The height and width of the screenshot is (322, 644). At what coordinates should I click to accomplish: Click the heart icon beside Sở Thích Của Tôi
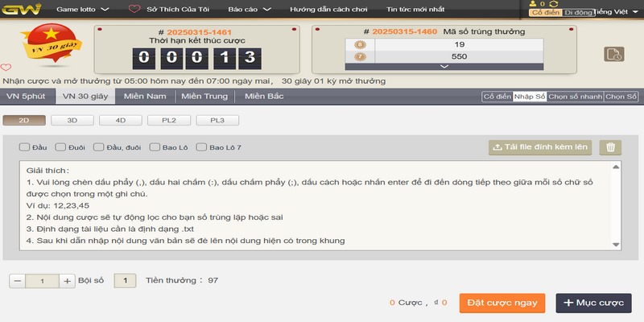click(134, 10)
